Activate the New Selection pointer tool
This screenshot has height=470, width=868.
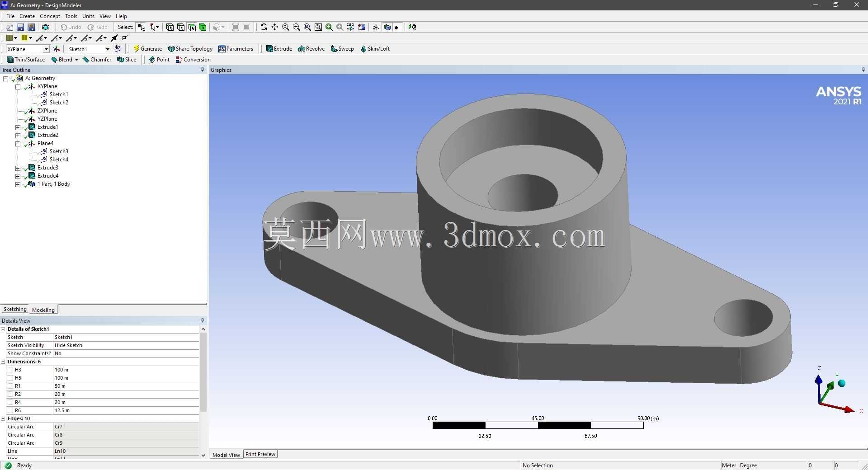(x=142, y=27)
